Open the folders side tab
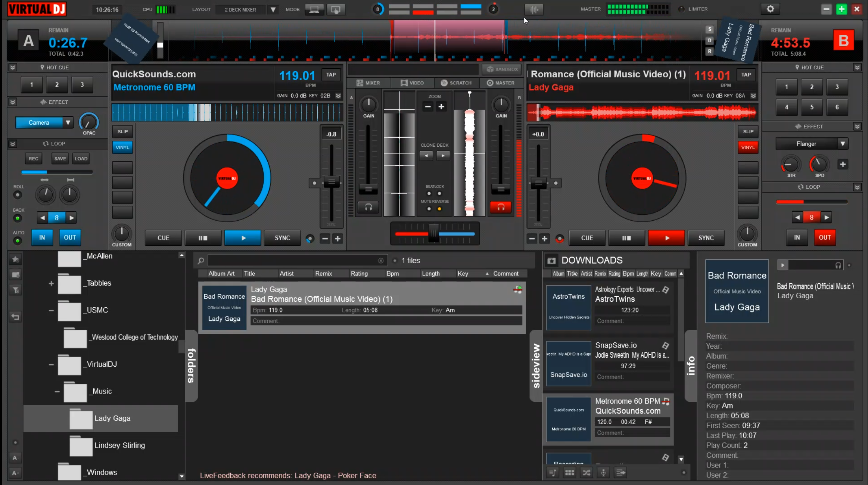Screen dimensions: 868x485 click(191, 366)
